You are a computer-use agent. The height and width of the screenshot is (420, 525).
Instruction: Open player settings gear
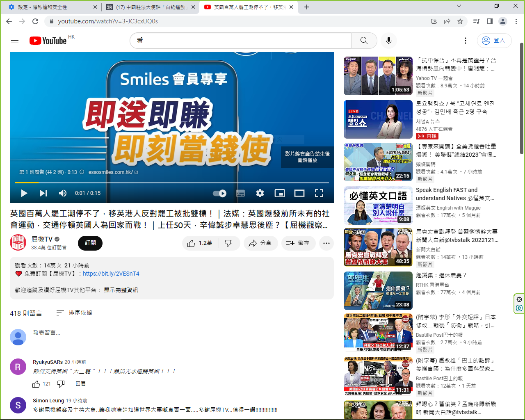point(260,193)
